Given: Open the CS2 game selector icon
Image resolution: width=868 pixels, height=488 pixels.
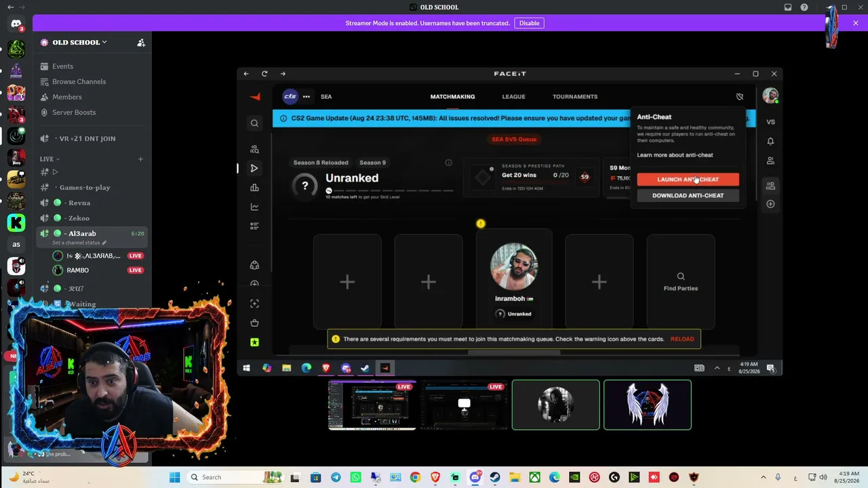Looking at the screenshot, I should click(290, 96).
